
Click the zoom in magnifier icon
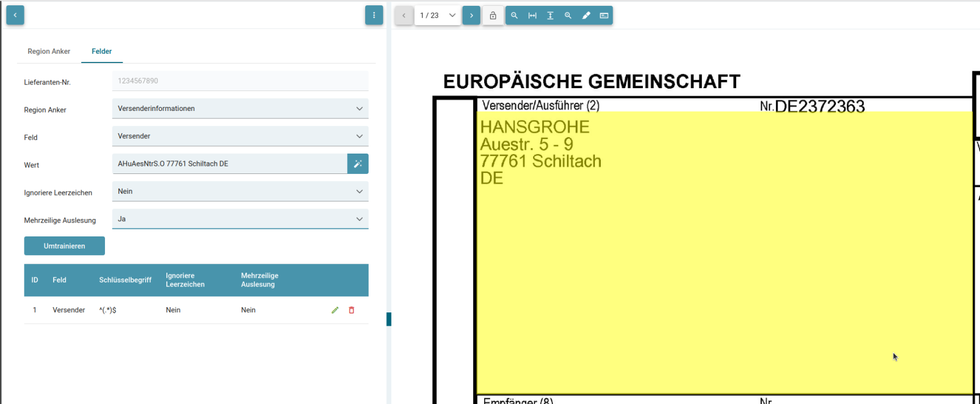[568, 16]
